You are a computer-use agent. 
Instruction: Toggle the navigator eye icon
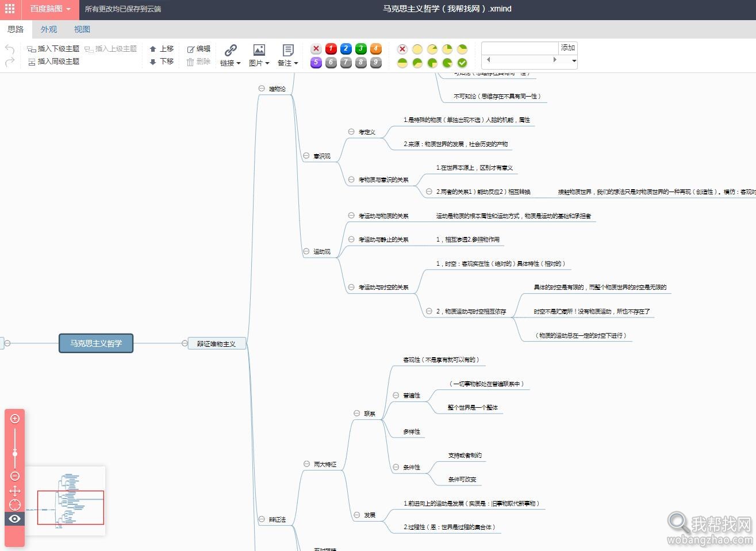(15, 519)
